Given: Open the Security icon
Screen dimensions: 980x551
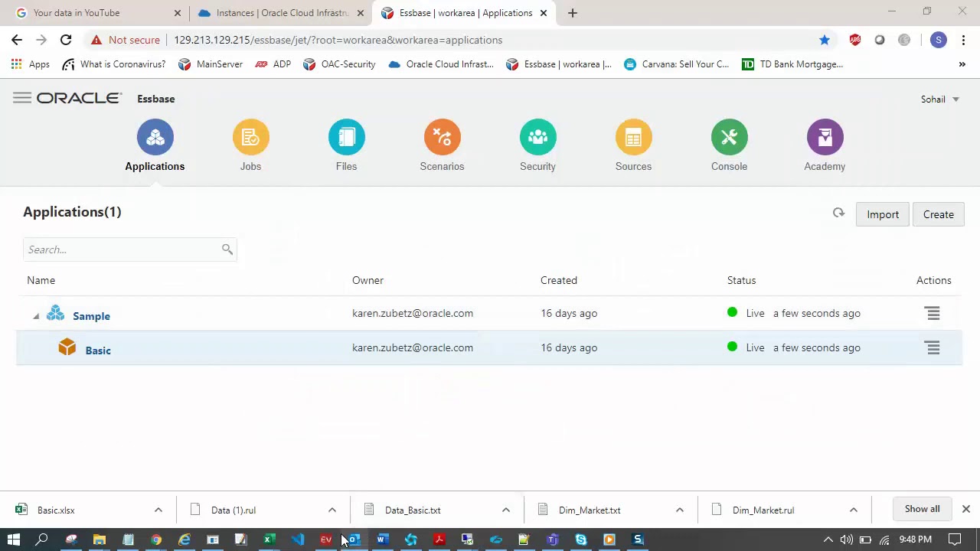Looking at the screenshot, I should click(537, 137).
